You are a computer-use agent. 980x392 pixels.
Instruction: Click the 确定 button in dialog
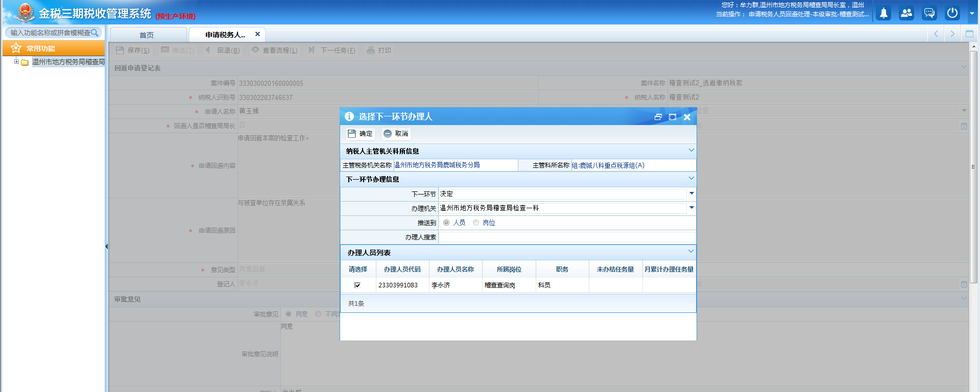click(x=360, y=134)
